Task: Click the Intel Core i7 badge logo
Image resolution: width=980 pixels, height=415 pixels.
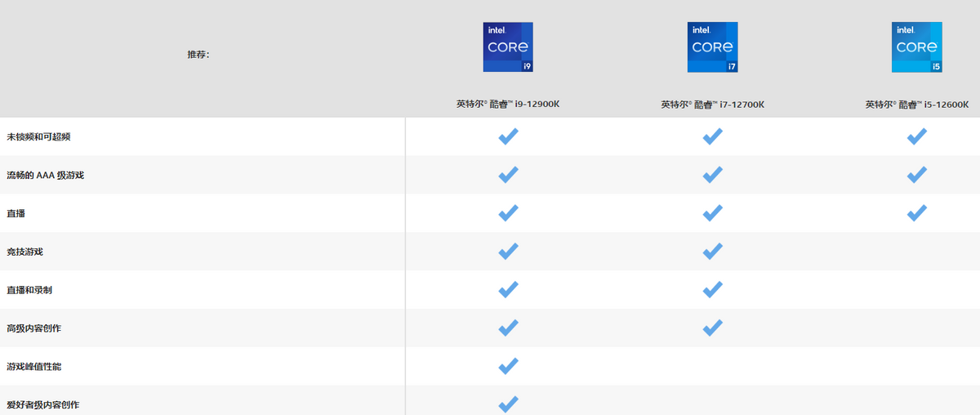Action: pos(712,47)
